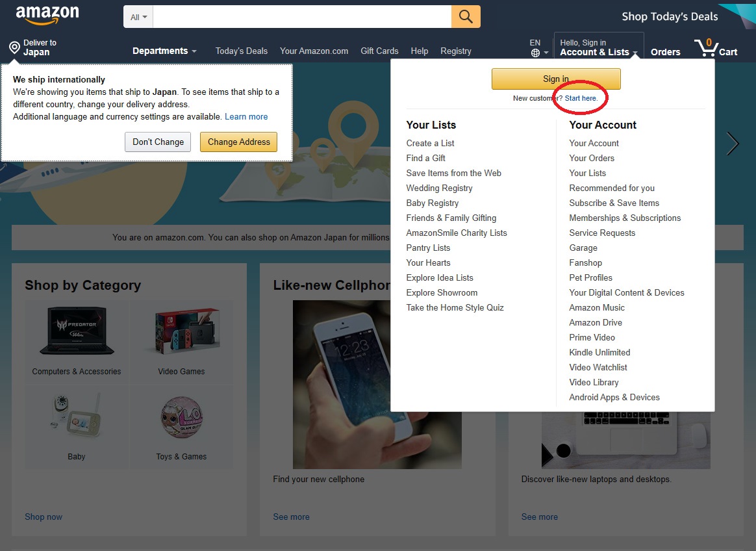Screen dimensions: 756x551
Task: Click the Deliver to Japan location pin
Action: pyautogui.click(x=14, y=48)
